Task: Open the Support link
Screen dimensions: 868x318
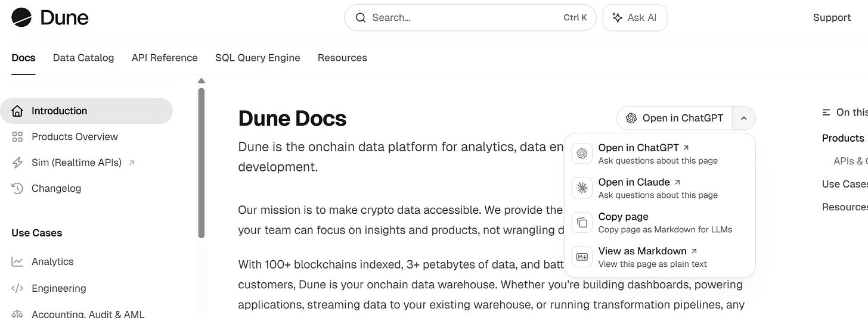Action: [x=832, y=18]
